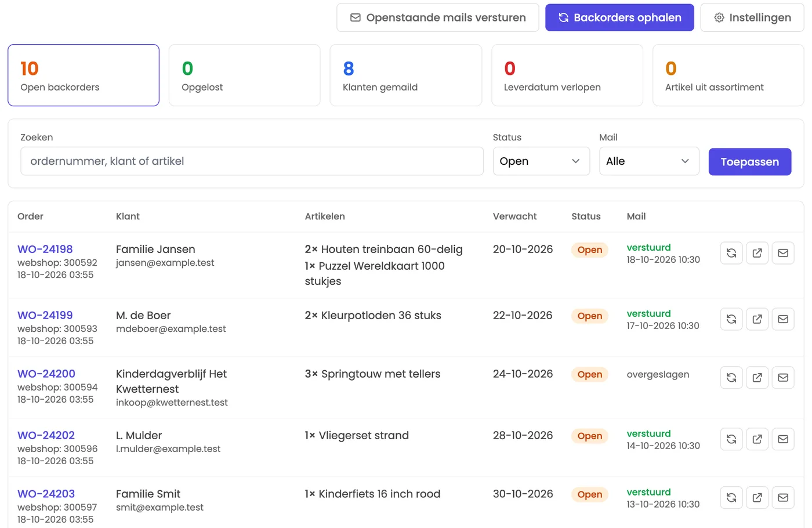Image resolution: width=812 pixels, height=528 pixels.
Task: Send mail for Familie Smit order WO-24203
Action: pos(783,498)
